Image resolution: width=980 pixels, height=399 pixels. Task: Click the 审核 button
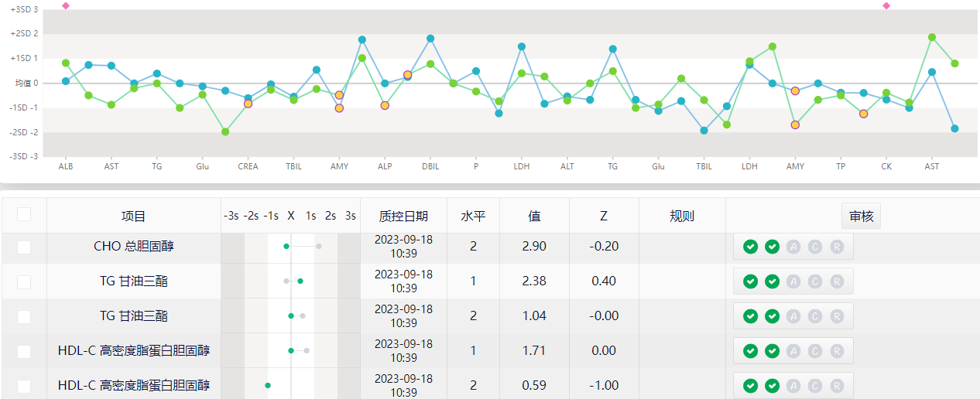coord(861,216)
